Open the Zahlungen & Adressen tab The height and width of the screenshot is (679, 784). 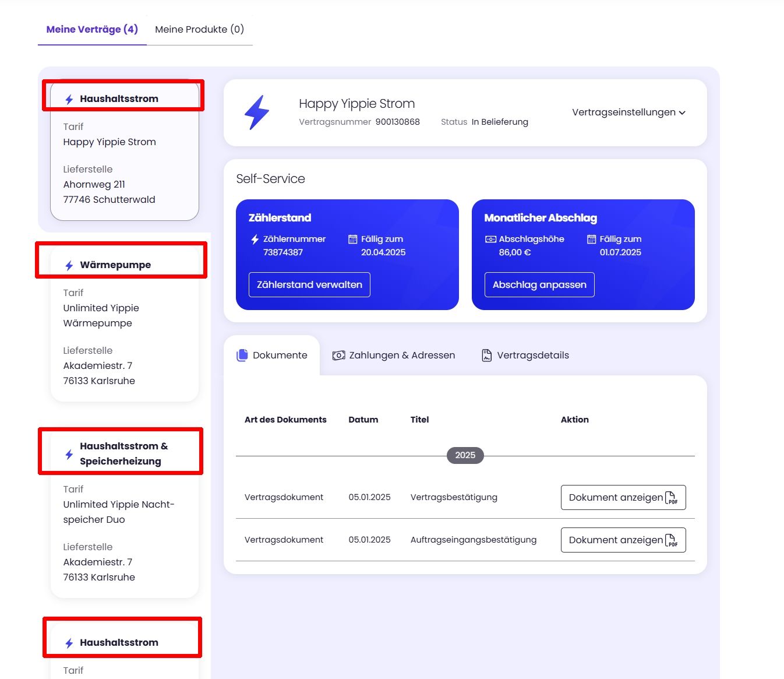point(394,356)
